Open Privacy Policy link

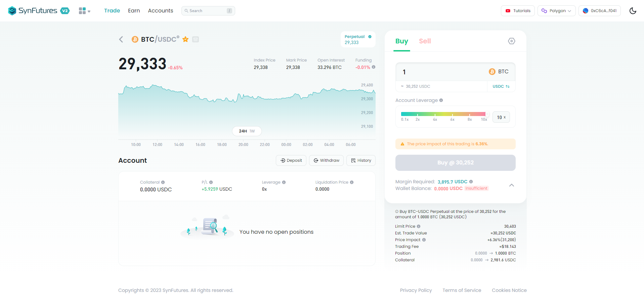(x=416, y=290)
